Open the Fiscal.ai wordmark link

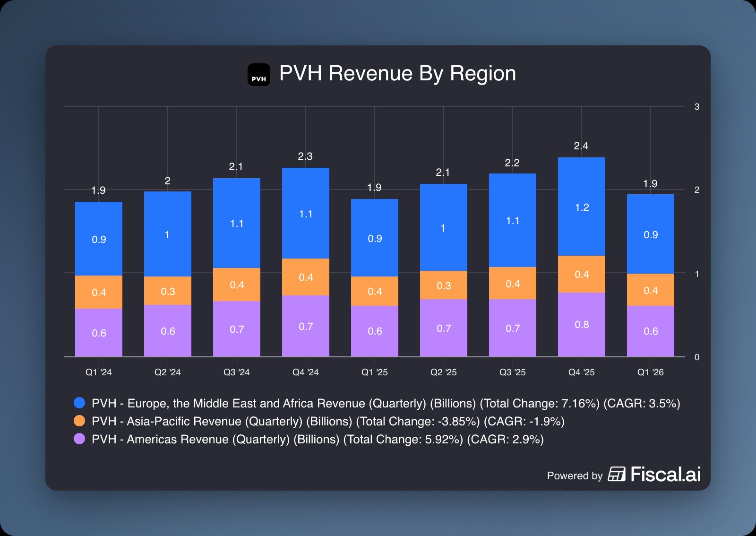[x=666, y=474]
